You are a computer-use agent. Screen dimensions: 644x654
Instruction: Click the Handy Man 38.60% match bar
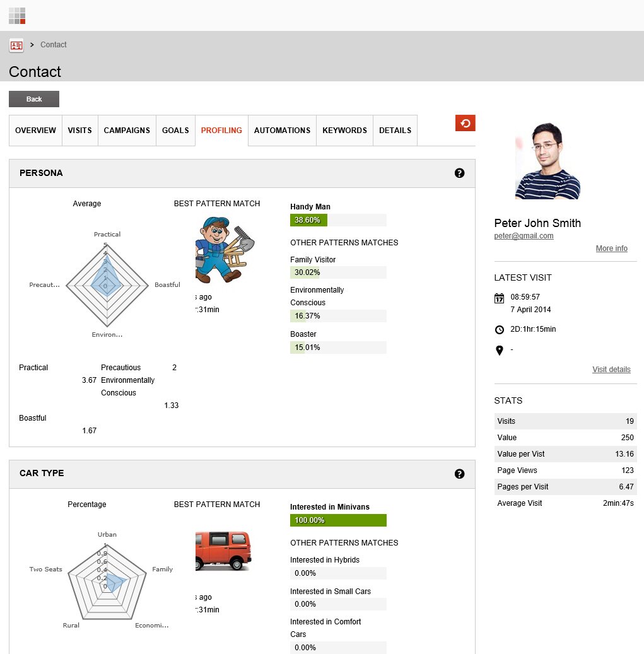[x=338, y=220]
